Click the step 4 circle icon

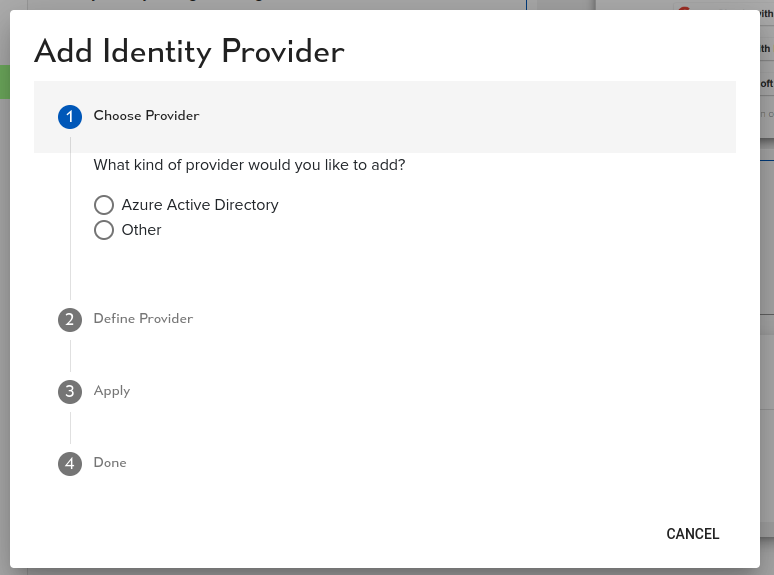coord(70,464)
